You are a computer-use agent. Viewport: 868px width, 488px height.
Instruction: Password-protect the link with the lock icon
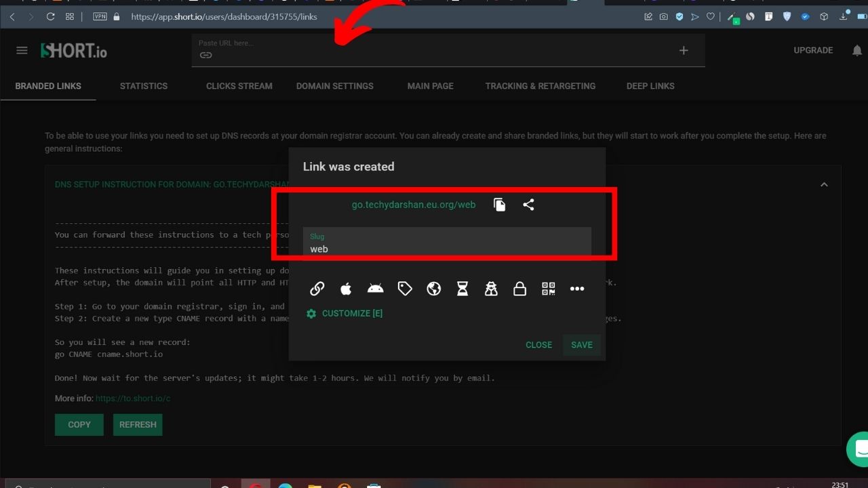click(x=519, y=289)
